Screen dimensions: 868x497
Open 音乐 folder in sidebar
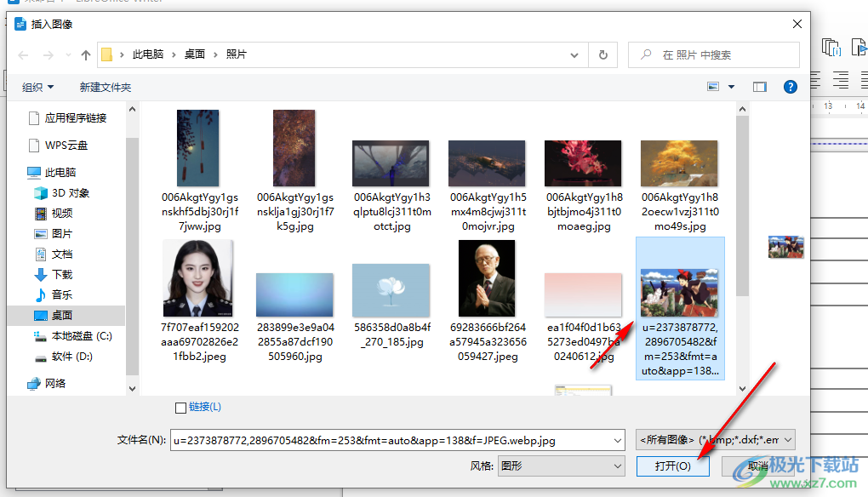coord(54,295)
